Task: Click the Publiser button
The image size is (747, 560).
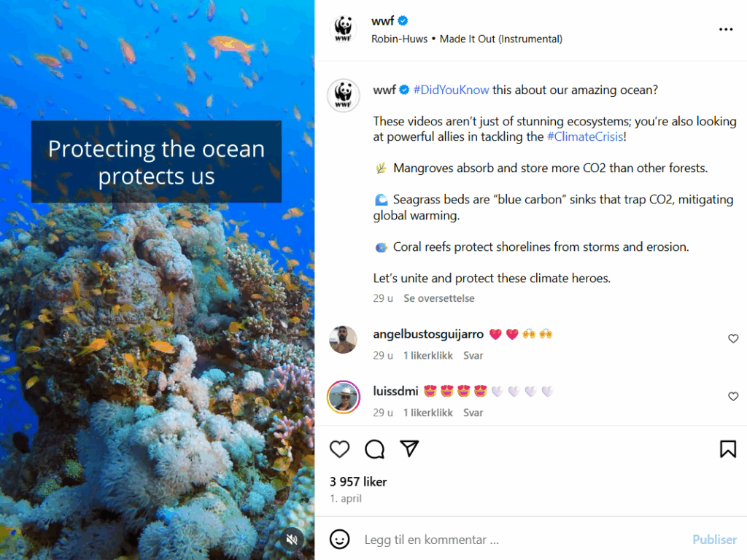Action: (714, 540)
